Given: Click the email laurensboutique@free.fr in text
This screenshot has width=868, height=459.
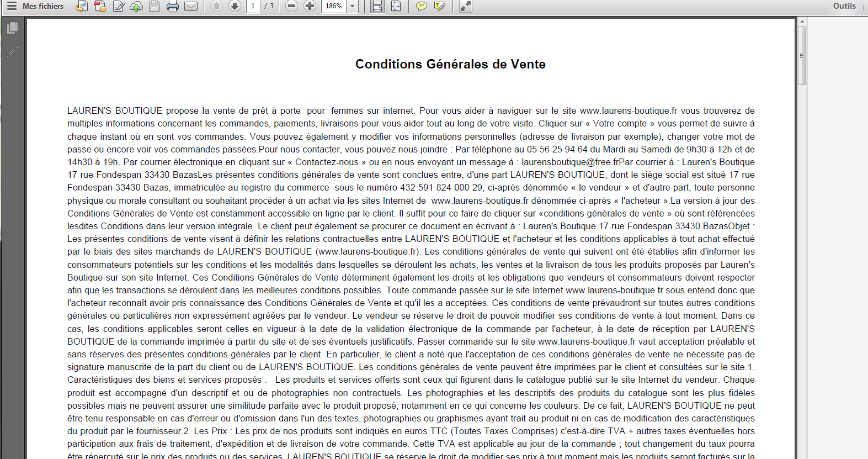Looking at the screenshot, I should pyautogui.click(x=570, y=162).
